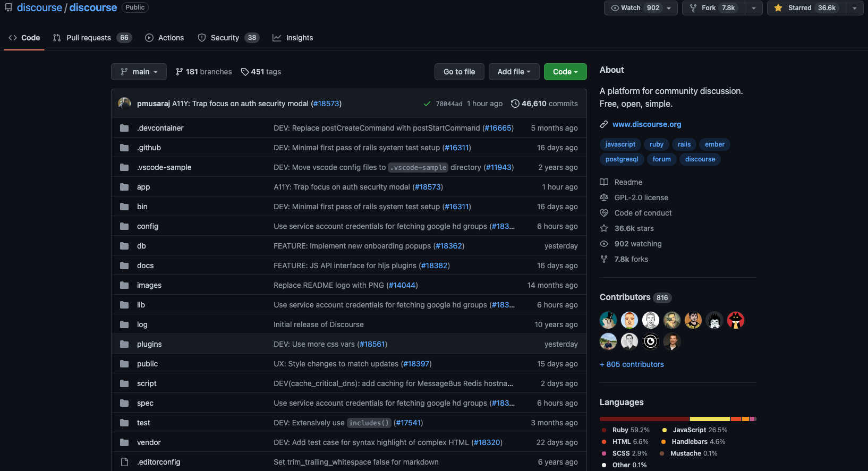
Task: Open the Actions tab
Action: pos(165,38)
